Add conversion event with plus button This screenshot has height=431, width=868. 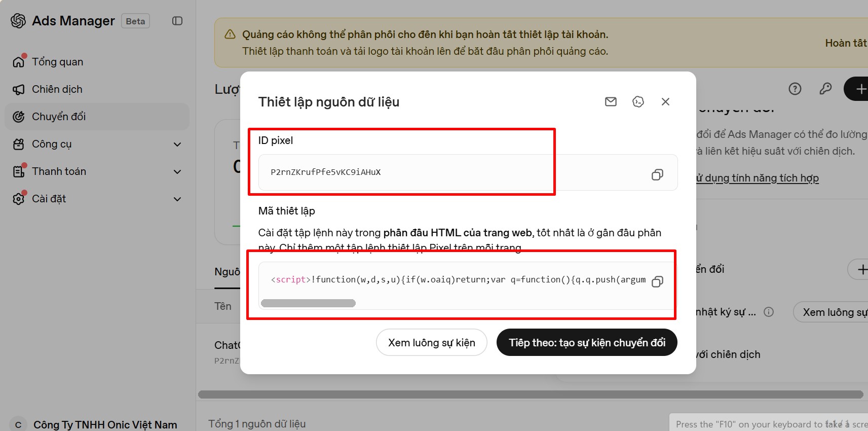point(858,269)
